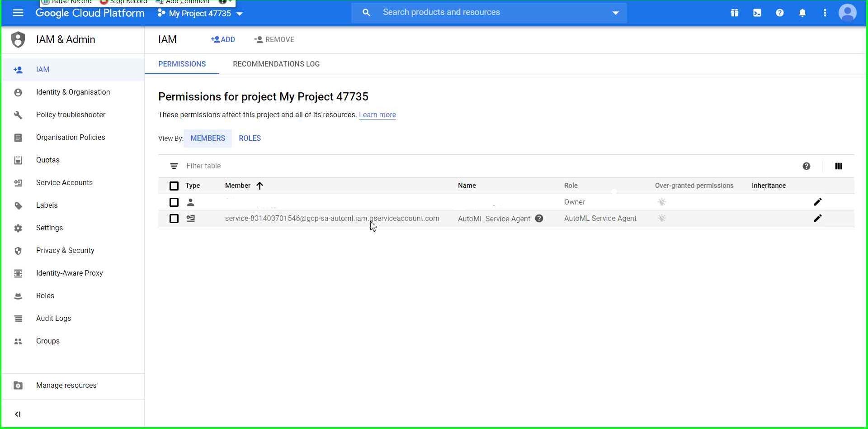Click the help question mark in the top bar

(780, 13)
